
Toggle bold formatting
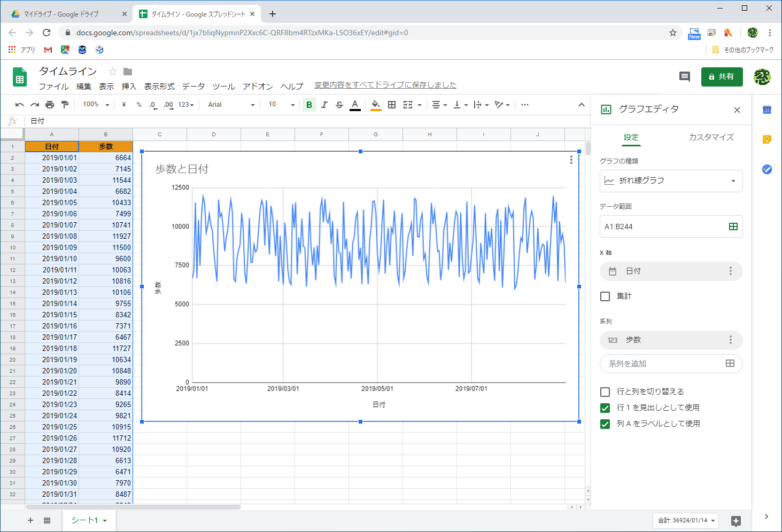(309, 105)
